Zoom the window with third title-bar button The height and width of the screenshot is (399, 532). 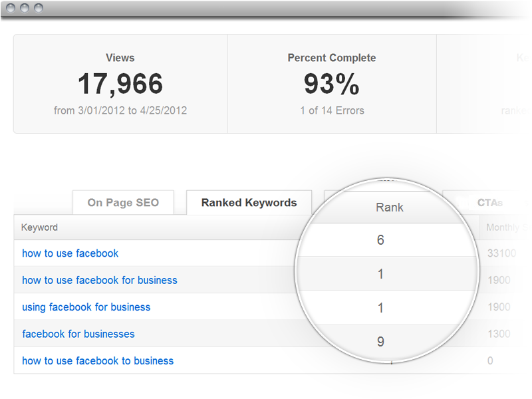click(x=39, y=8)
